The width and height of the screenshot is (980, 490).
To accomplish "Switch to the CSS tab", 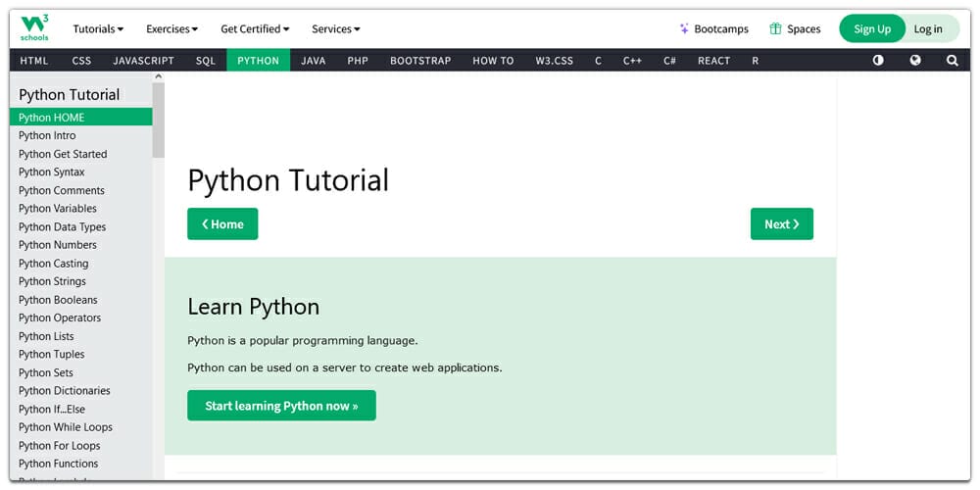I will click(81, 61).
